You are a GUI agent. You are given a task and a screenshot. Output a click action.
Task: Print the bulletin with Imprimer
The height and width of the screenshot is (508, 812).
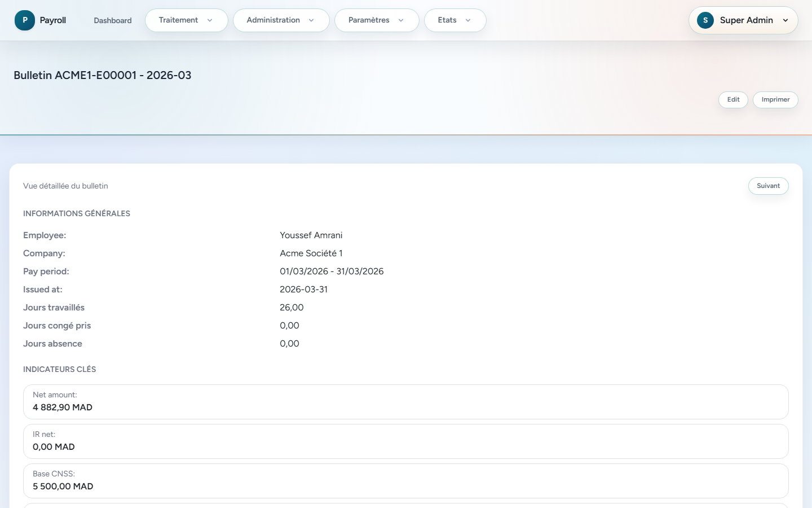pos(775,99)
